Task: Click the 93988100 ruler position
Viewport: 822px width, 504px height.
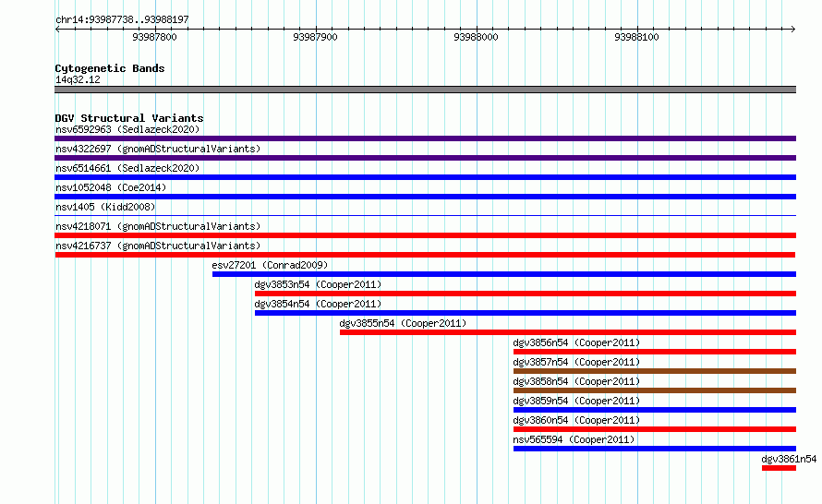Action: [636, 37]
